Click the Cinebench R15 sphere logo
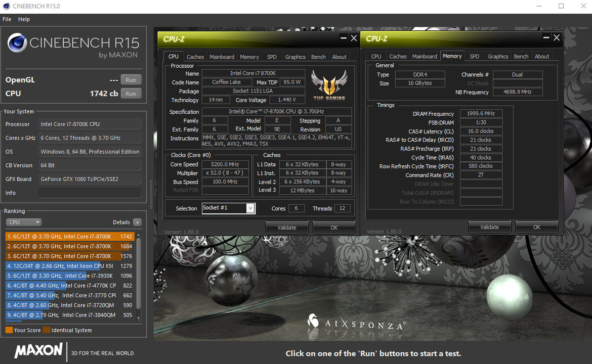This screenshot has height=364, width=592. coord(17,42)
